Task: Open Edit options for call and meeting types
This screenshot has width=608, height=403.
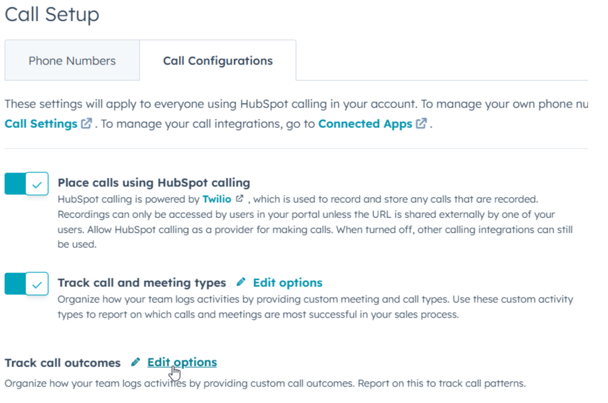Action: pyautogui.click(x=287, y=283)
